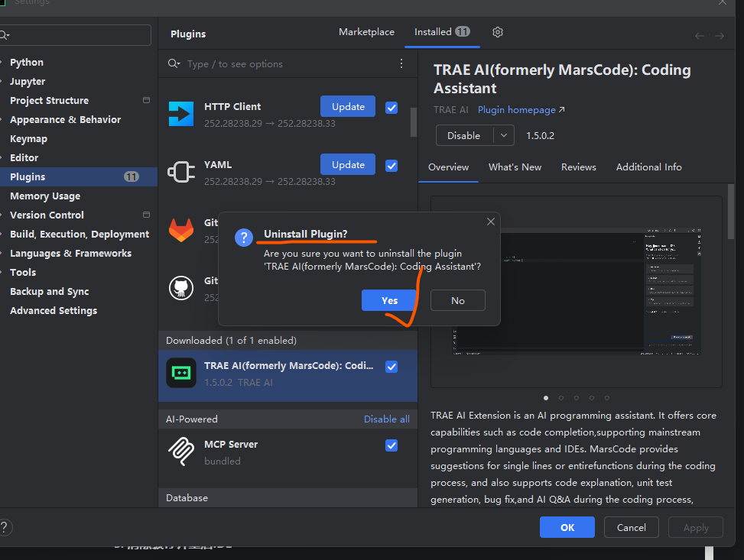
Task: Click the plugin list scrollbar
Action: [413, 122]
